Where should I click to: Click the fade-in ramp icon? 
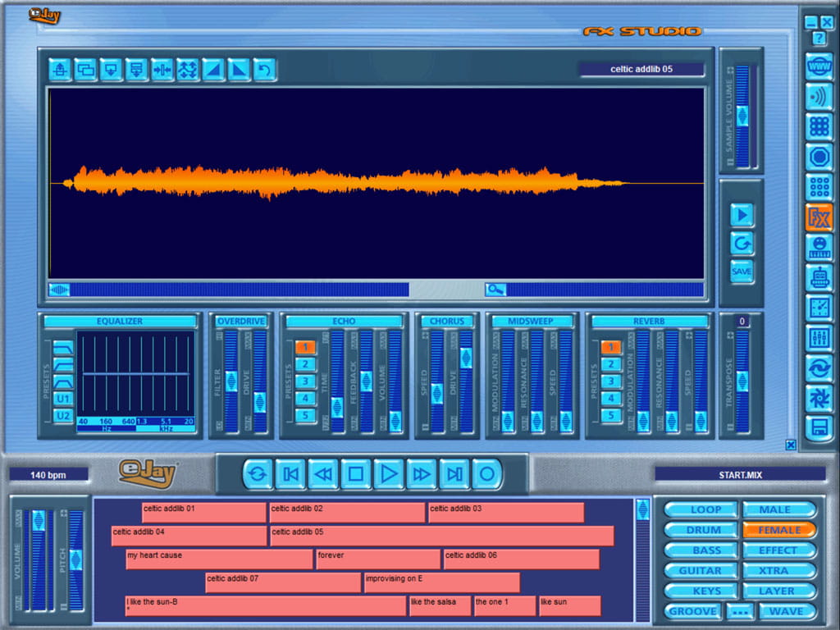(x=213, y=70)
